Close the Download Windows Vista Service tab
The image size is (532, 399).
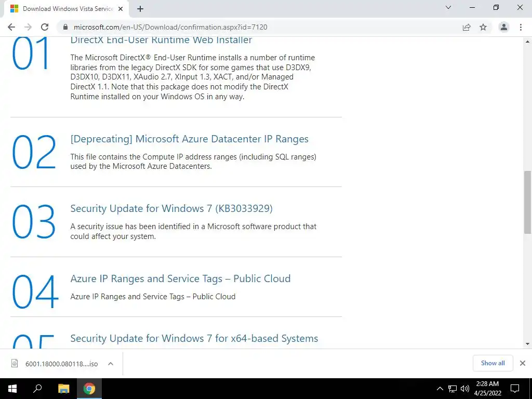tap(121, 9)
